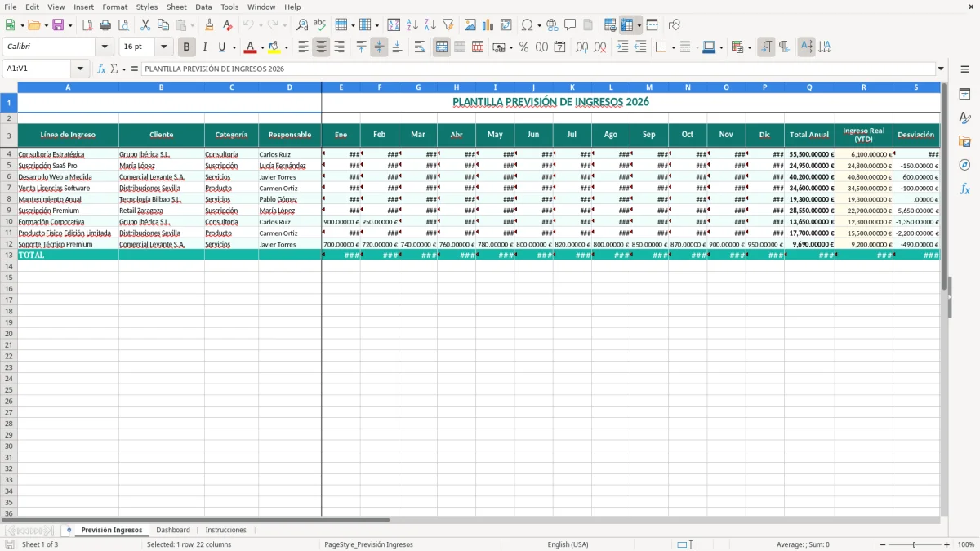Open the Font Name dropdown

[x=105, y=47]
